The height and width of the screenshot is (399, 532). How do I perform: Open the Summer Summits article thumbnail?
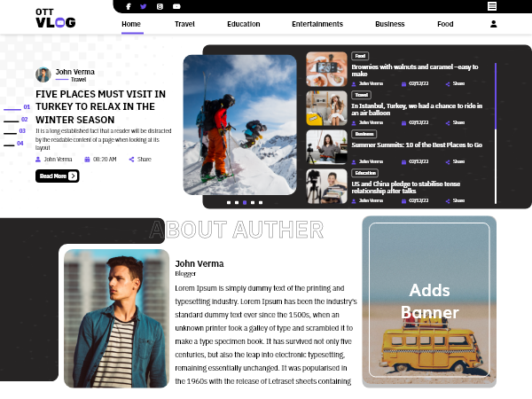tap(326, 147)
